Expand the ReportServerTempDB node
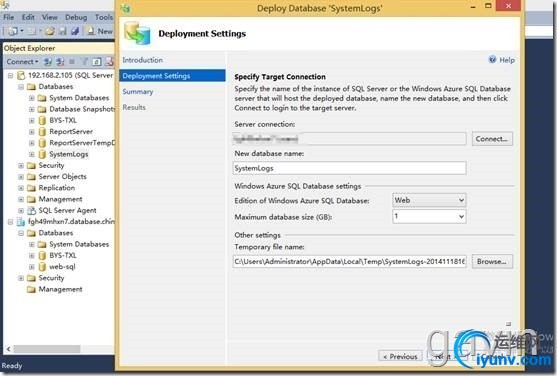557x376 pixels. coord(32,143)
